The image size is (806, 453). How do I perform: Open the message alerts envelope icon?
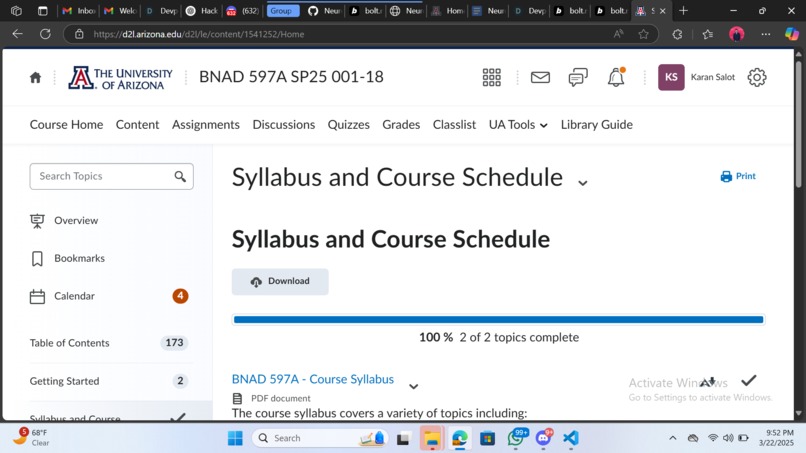tap(540, 78)
